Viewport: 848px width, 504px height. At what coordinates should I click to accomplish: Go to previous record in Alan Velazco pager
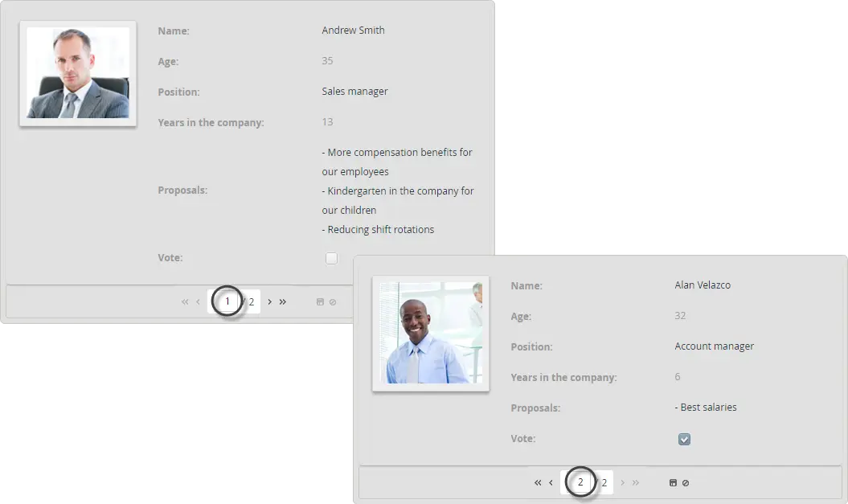point(551,482)
